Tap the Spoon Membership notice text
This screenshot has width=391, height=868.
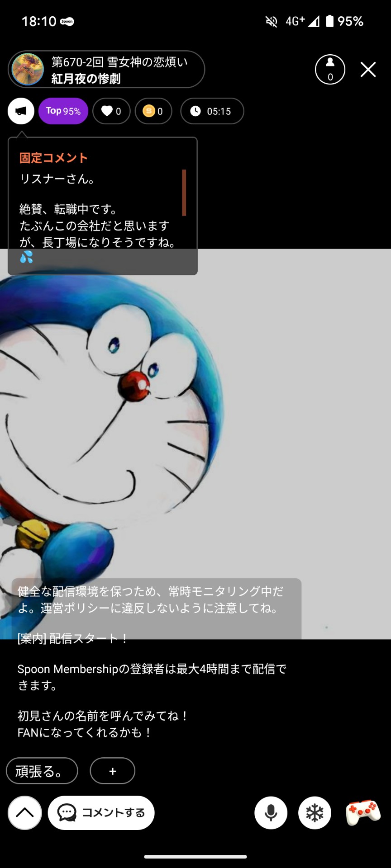point(152,677)
